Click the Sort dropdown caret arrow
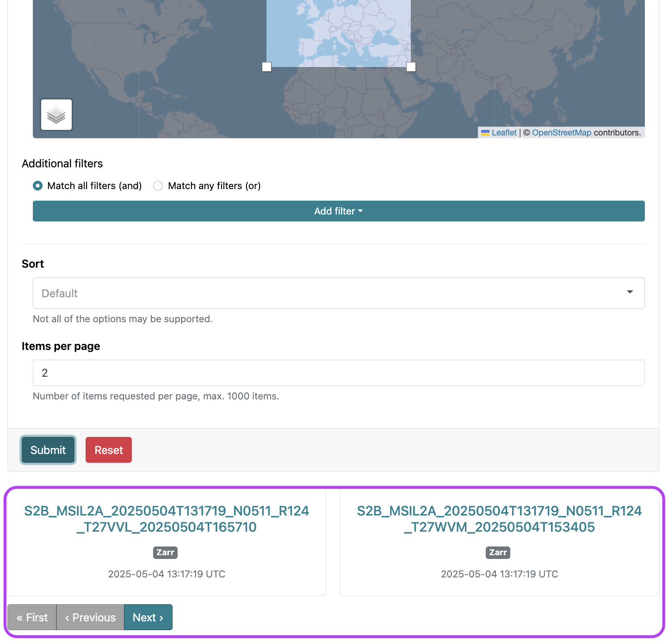The image size is (668, 644). (630, 292)
